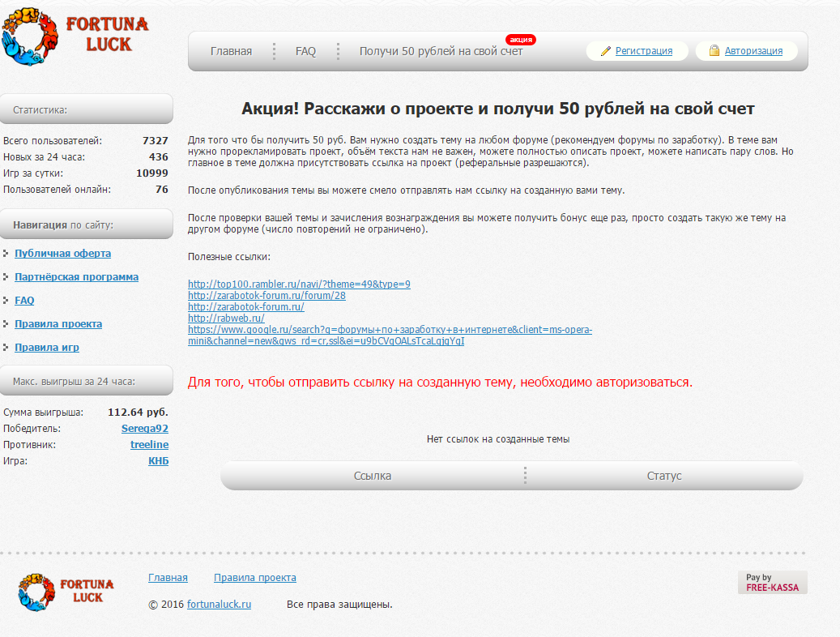Click the Pay by FREE-KASSA badge

pyautogui.click(x=772, y=583)
